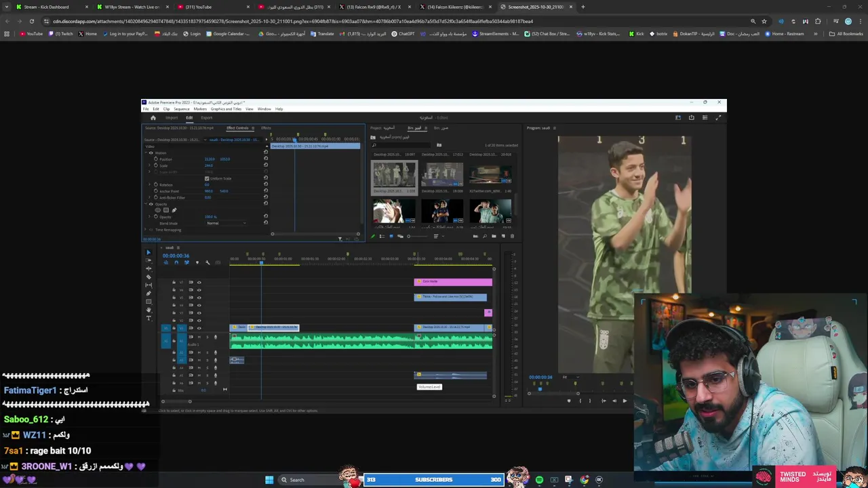This screenshot has width=868, height=488.
Task: Toggle Motion effect fx eye
Action: (151, 153)
